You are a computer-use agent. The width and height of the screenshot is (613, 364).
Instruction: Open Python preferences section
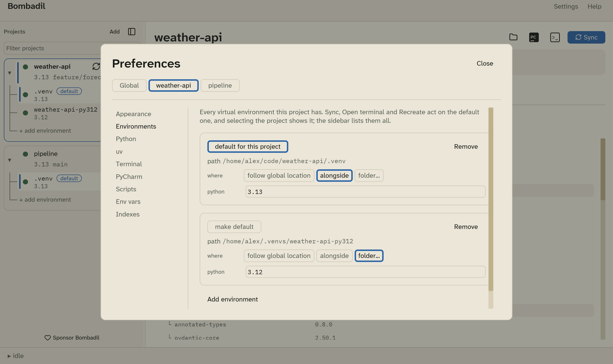pos(126,139)
